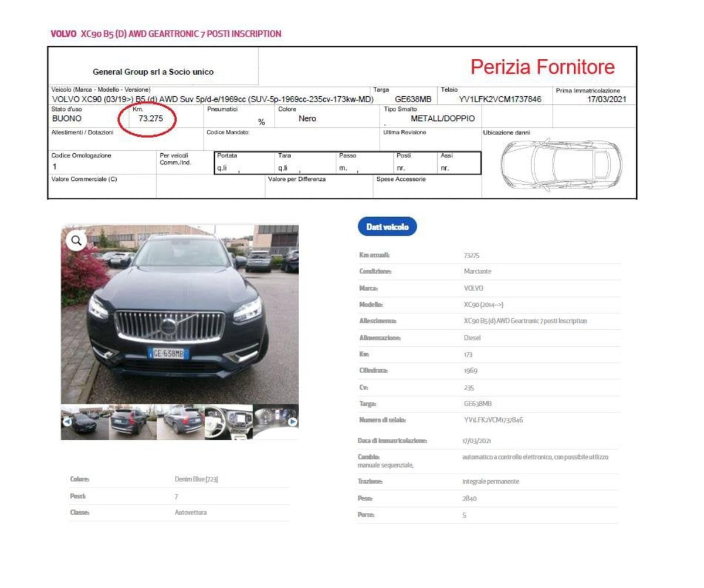Click the Condizione value Marciante

[x=477, y=272]
